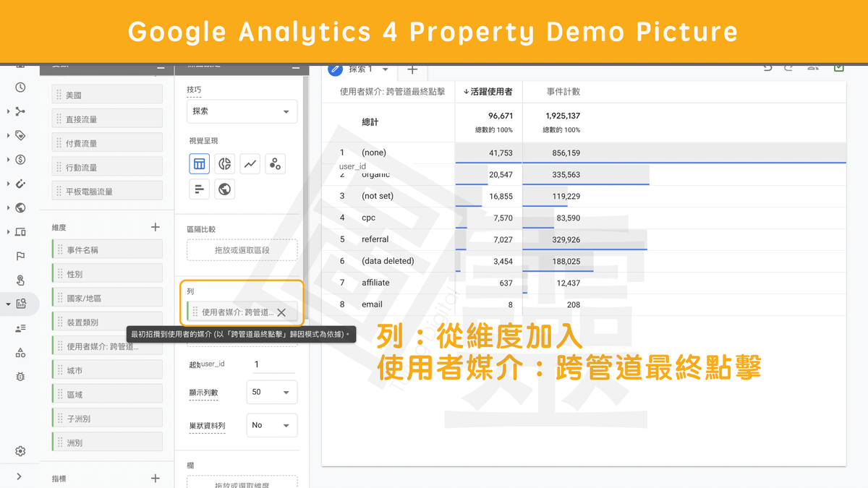Remove the 使用者媒介 row chip with X

click(x=281, y=312)
